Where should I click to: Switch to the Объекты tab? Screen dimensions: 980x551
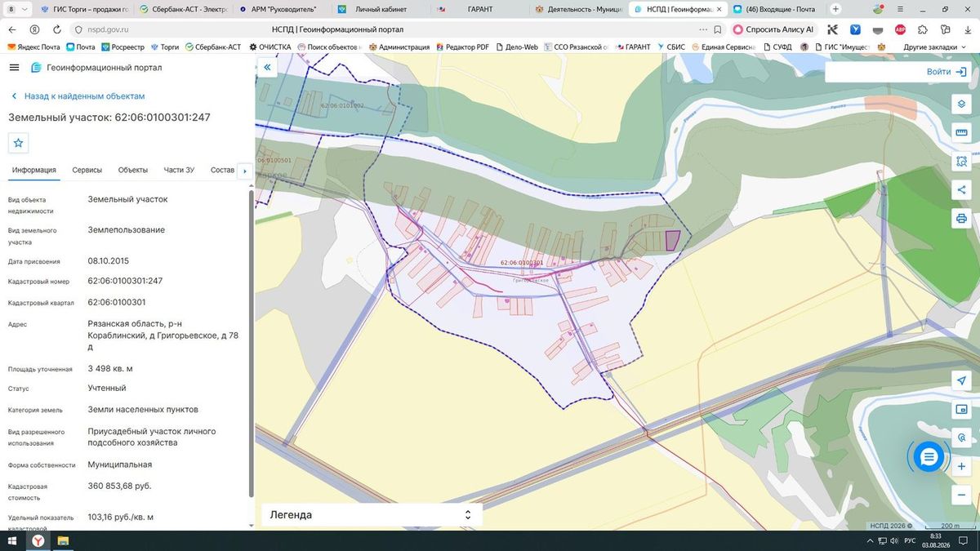pos(133,170)
